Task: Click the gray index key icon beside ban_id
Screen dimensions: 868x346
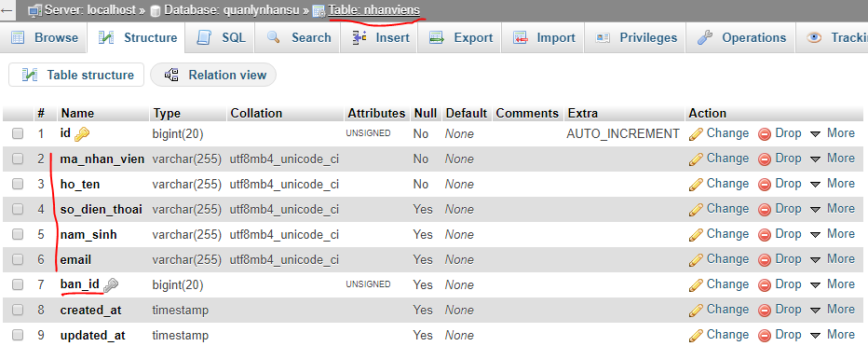Action: 111,285
